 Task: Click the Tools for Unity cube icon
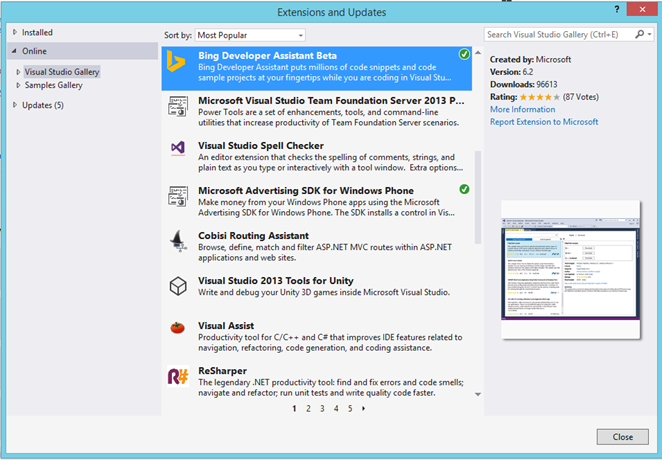[178, 285]
